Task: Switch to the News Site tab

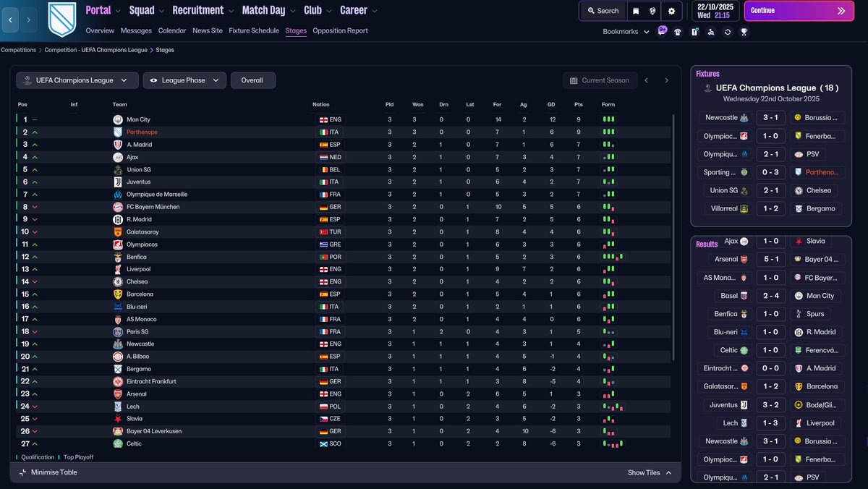Action: pyautogui.click(x=208, y=30)
